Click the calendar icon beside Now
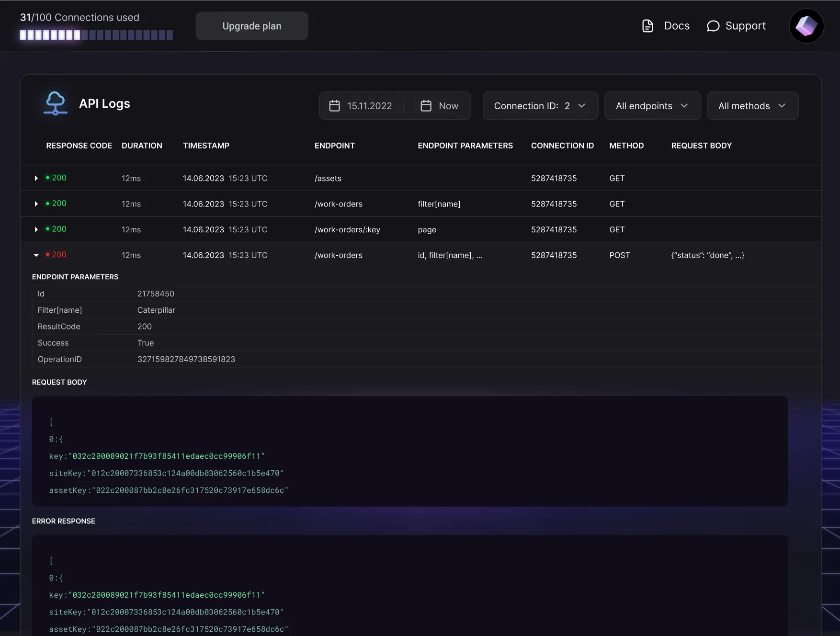The height and width of the screenshot is (636, 840). (426, 106)
